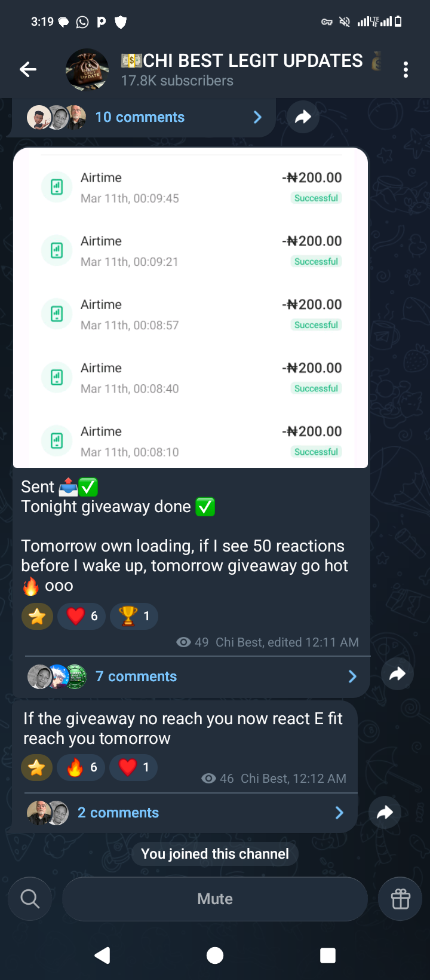Toggle heart reaction with 6 on giveaway post
This screenshot has width=430, height=980.
(x=82, y=616)
